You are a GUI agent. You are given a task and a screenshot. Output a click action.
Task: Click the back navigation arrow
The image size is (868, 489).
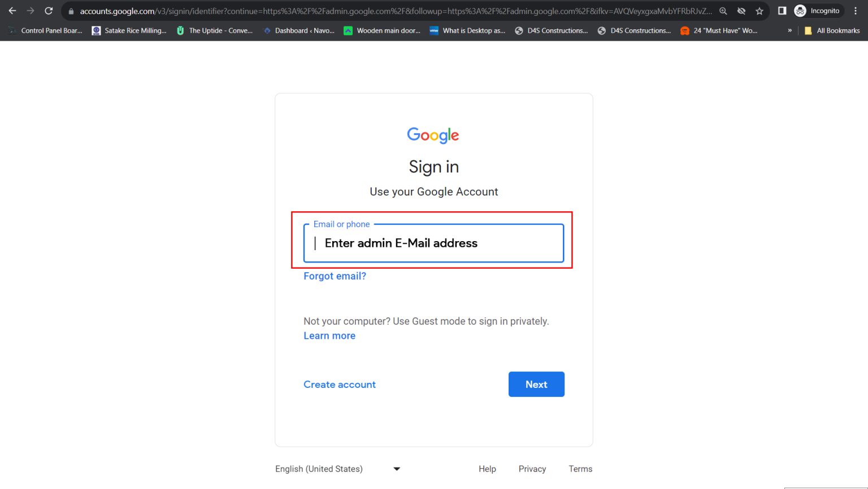(12, 10)
